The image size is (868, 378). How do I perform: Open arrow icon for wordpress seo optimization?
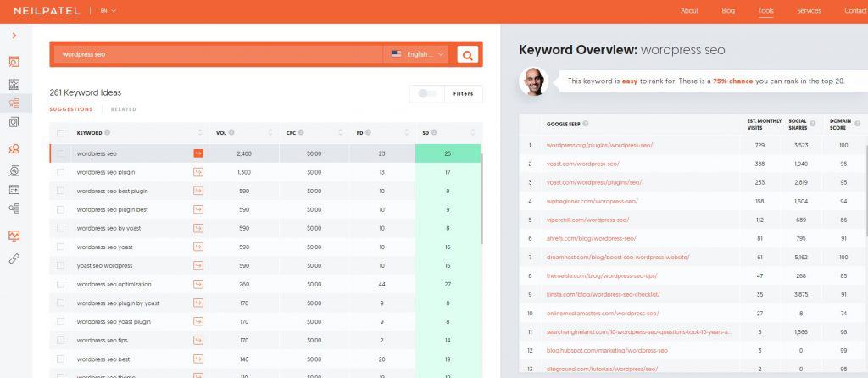[198, 284]
